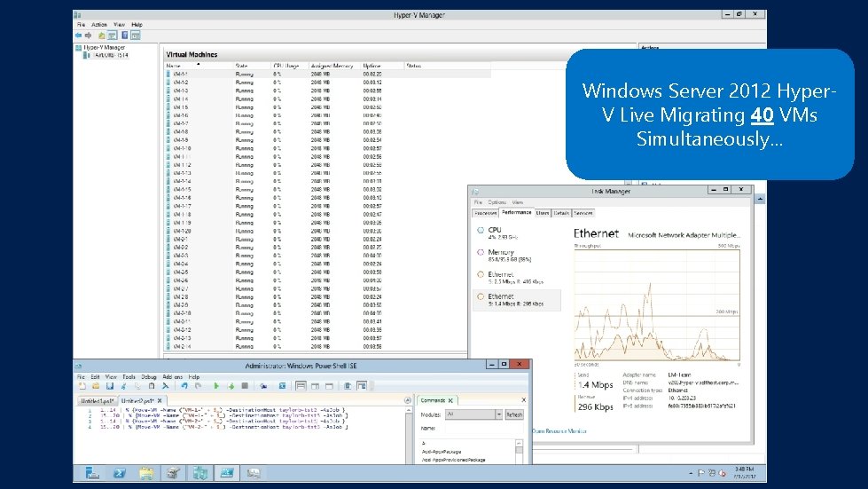This screenshot has height=489, width=868.
Task: Click Back arrow in Hyper-V Manager toolbar
Action: (x=79, y=35)
